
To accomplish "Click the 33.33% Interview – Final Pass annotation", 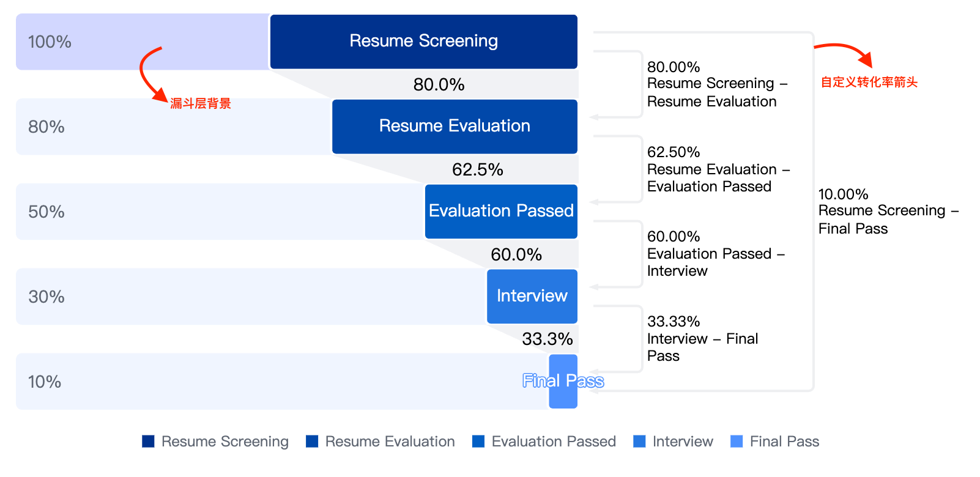I will (702, 338).
